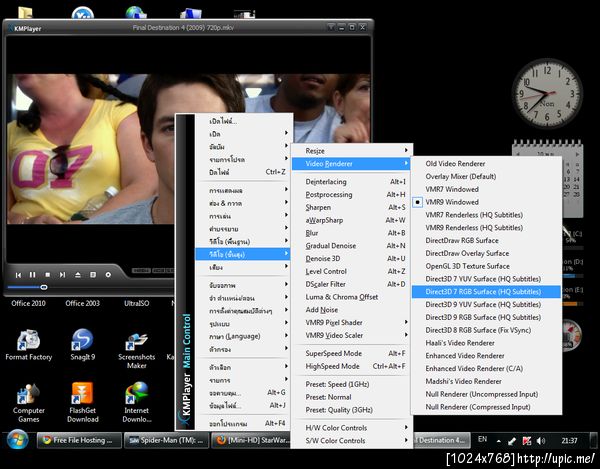Open the SnagIt 9 desktop shortcut
The image size is (600, 469).
coord(82,345)
